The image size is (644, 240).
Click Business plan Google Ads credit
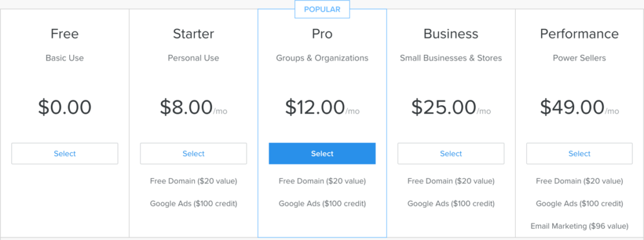451,203
